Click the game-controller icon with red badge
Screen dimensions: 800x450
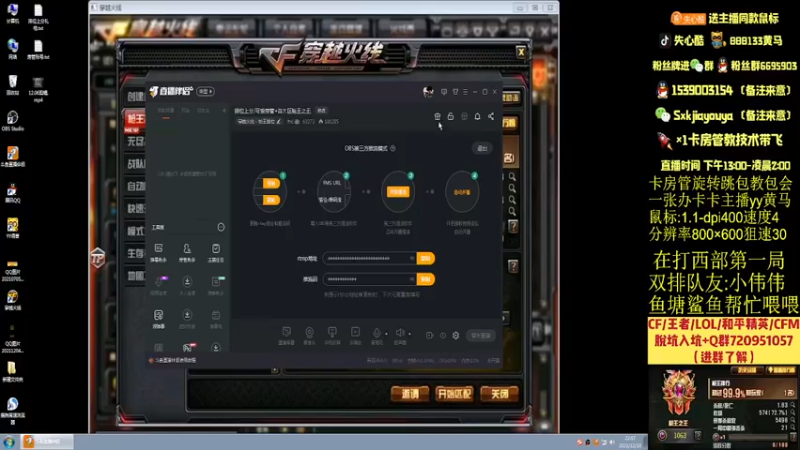[x=188, y=347]
